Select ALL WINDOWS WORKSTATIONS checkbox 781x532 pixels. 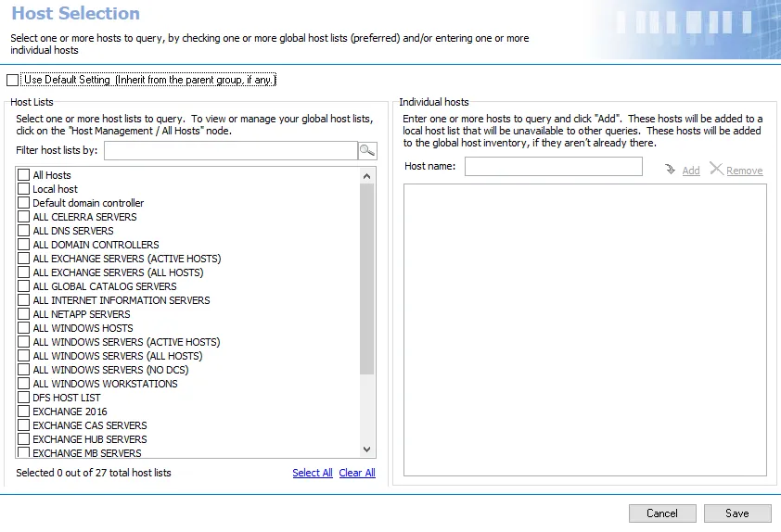pyautogui.click(x=23, y=384)
